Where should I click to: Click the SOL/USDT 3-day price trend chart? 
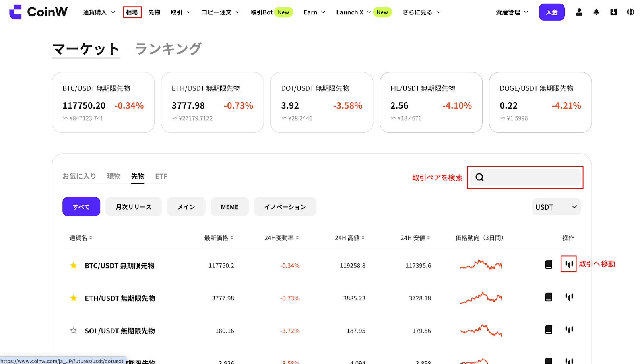pos(481,330)
